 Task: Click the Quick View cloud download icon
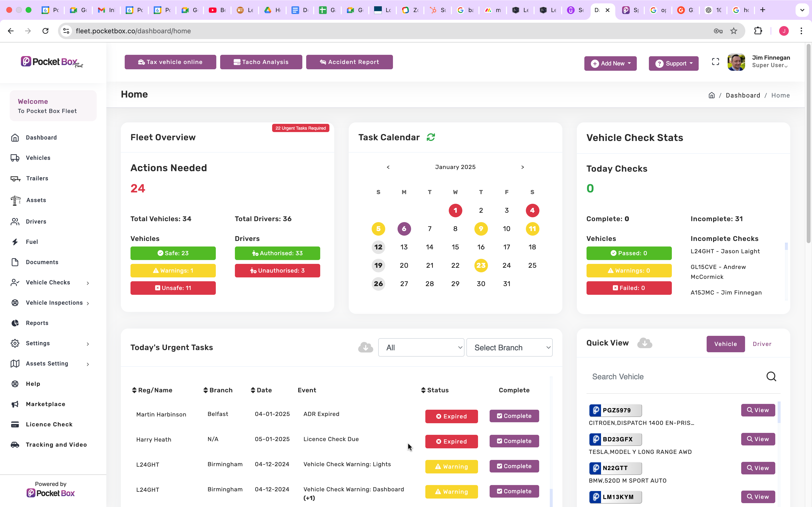[645, 343]
